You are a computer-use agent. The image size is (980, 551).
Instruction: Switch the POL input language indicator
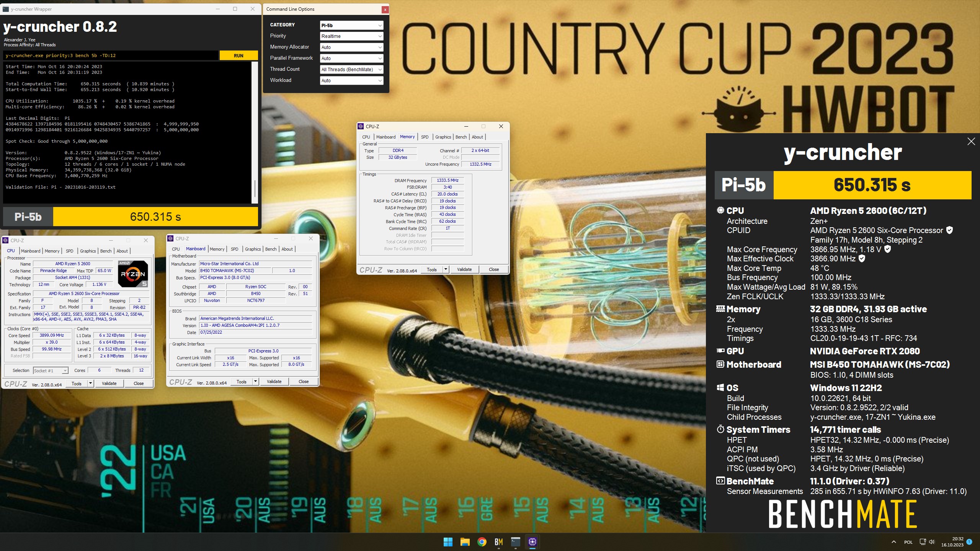[908, 542]
